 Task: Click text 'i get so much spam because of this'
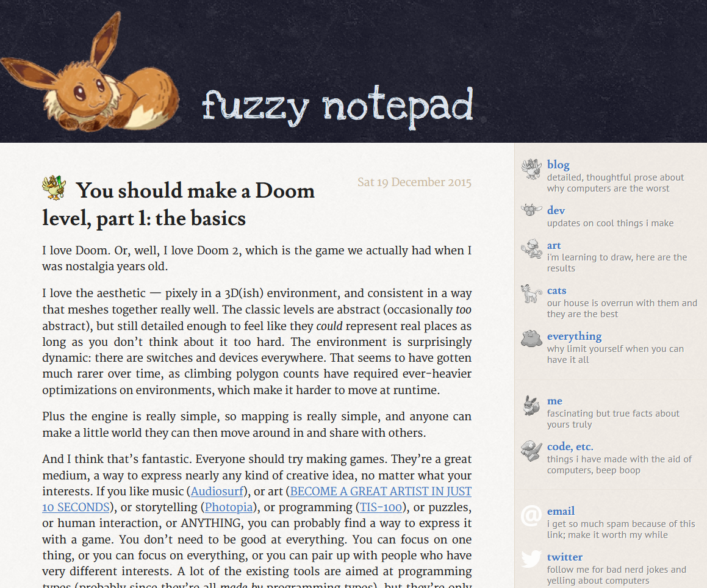(x=621, y=524)
